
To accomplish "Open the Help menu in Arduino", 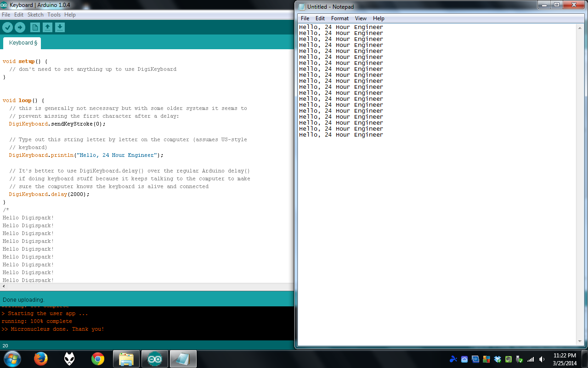I will click(70, 15).
